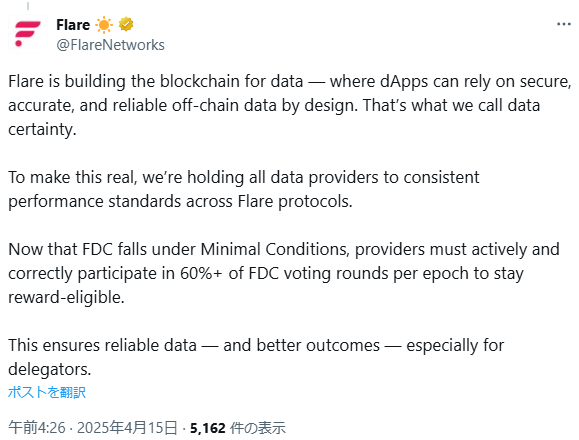This screenshot has width=579, height=440.
Task: Translate the post via ポストを翻訳
Action: pos(47,392)
